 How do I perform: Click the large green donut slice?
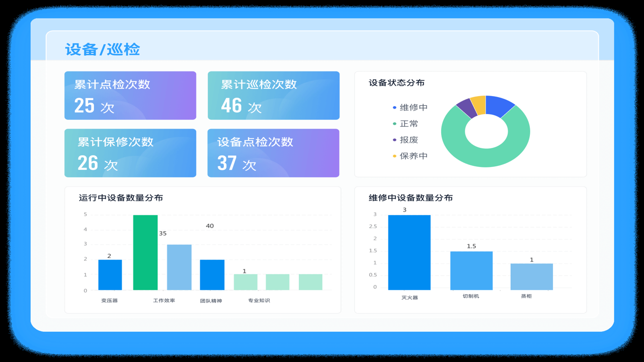(486, 158)
